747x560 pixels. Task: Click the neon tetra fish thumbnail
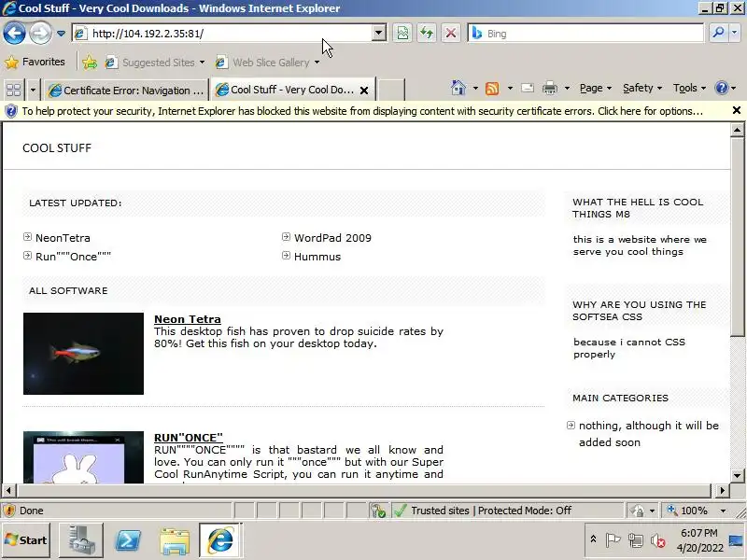[x=83, y=354]
